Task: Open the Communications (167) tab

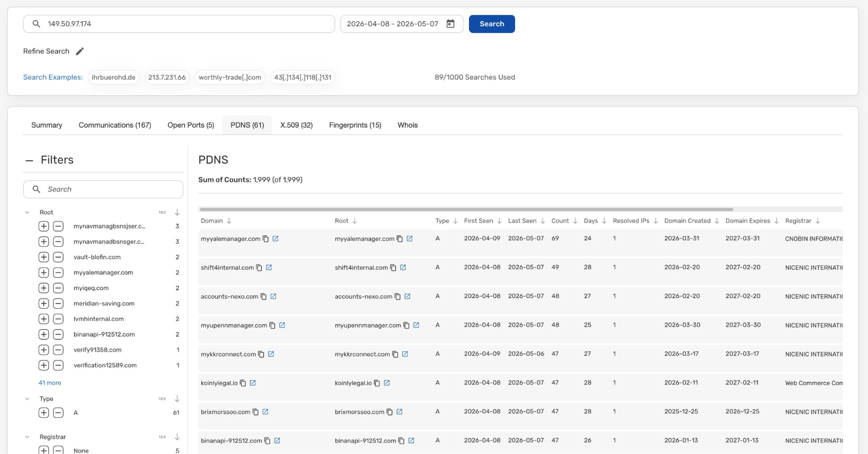Action: pyautogui.click(x=115, y=125)
